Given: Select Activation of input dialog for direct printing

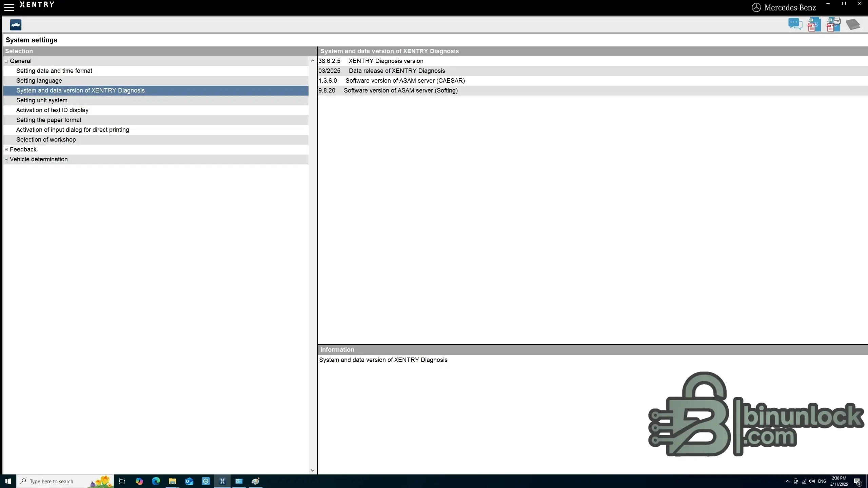Looking at the screenshot, I should coord(156,130).
